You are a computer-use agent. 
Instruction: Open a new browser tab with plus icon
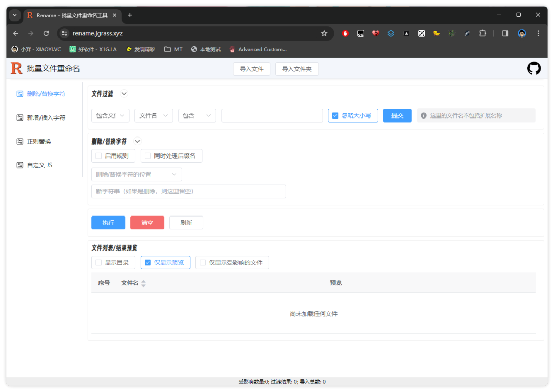(x=130, y=15)
